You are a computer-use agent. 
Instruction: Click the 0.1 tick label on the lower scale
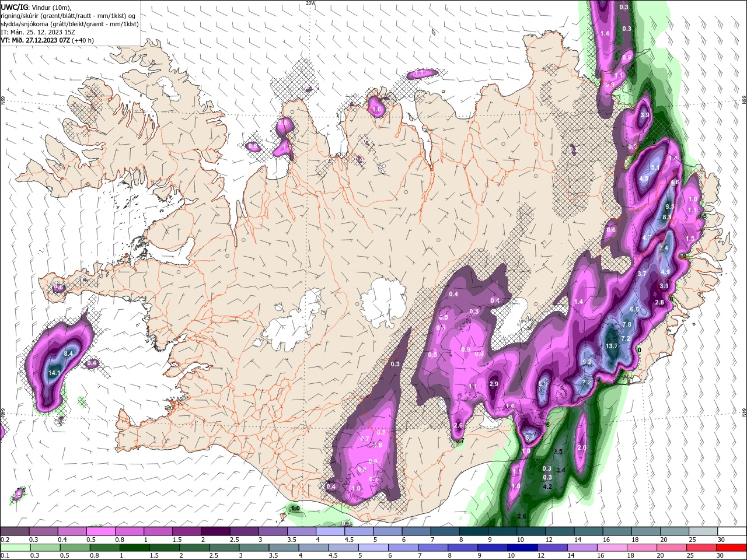5,556
